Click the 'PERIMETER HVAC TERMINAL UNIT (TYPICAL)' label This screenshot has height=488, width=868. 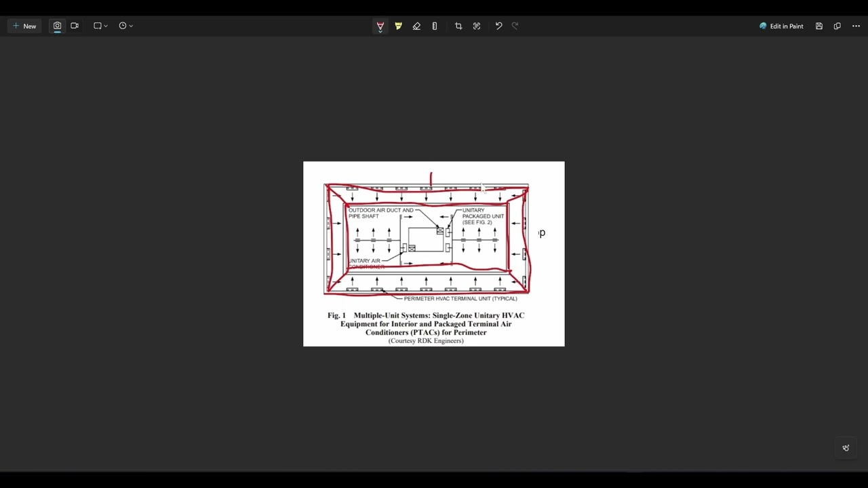coord(460,299)
